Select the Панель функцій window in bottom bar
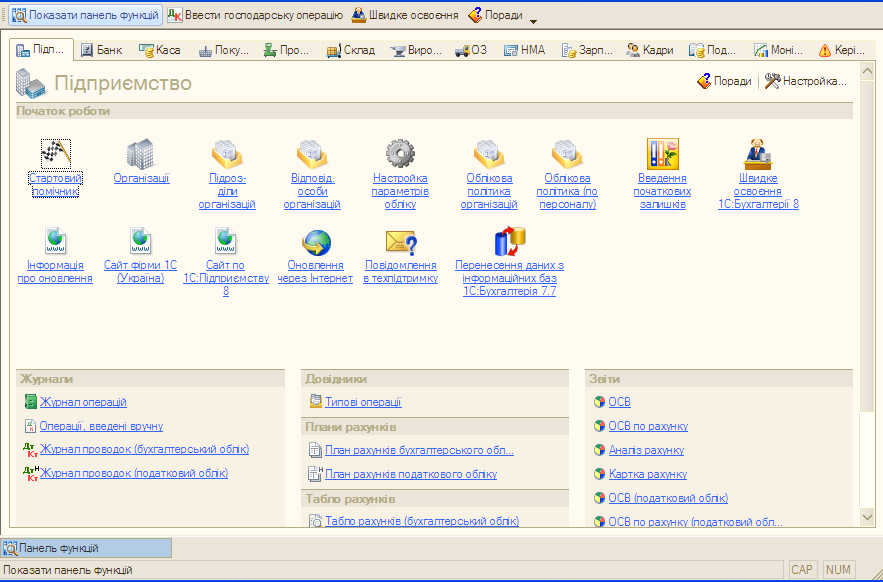Image resolution: width=883 pixels, height=582 pixels. click(x=86, y=548)
